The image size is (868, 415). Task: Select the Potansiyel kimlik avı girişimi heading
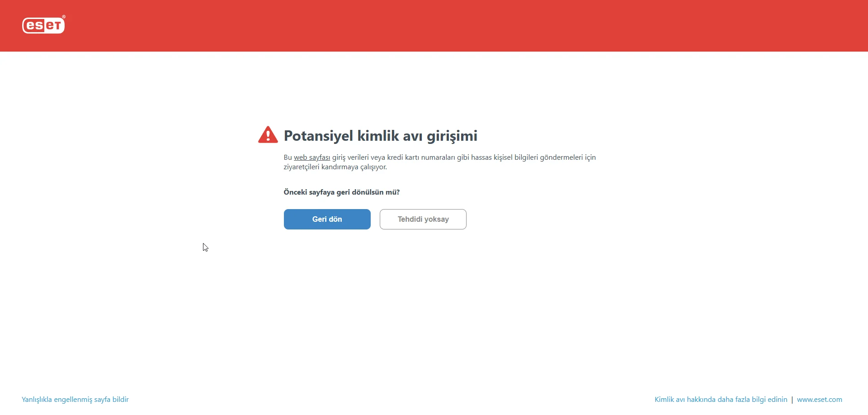[x=380, y=135]
